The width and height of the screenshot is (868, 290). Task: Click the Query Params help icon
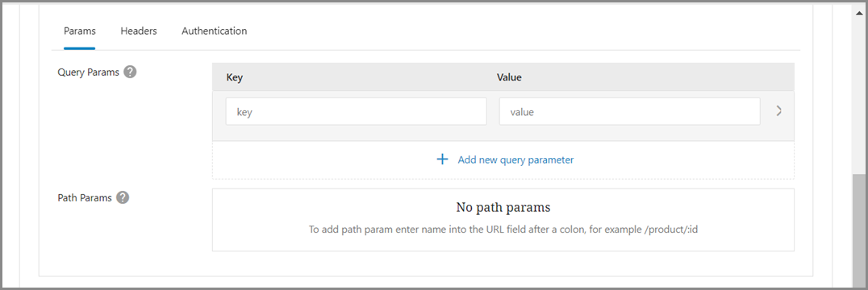[x=130, y=72]
